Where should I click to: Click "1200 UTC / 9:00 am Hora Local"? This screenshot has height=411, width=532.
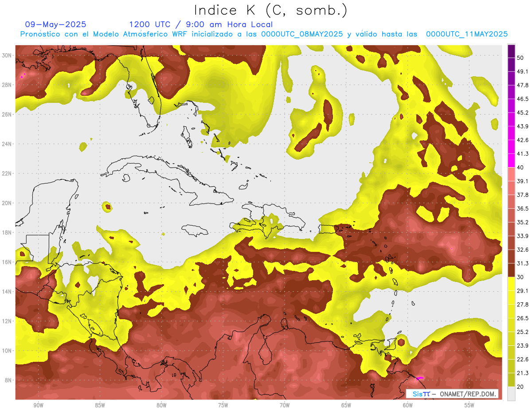(201, 24)
